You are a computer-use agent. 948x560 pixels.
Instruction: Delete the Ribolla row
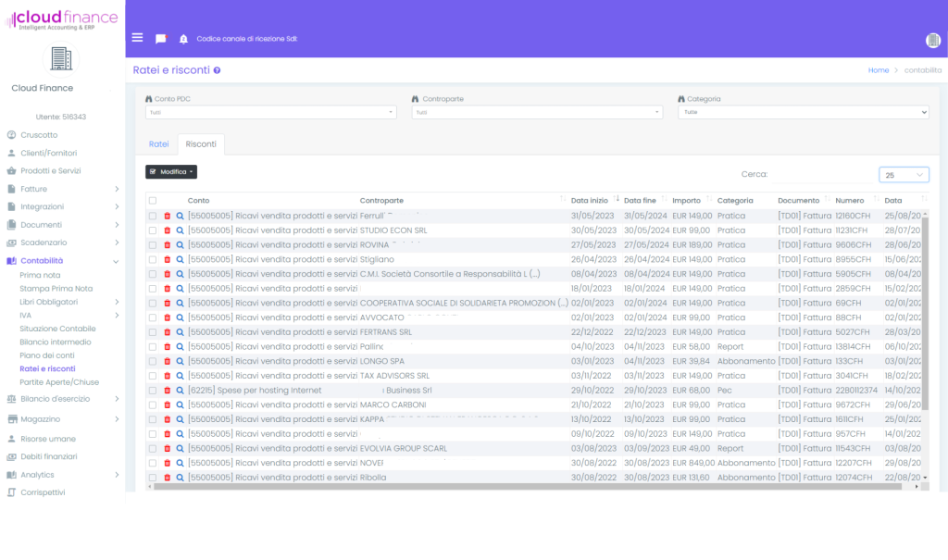168,477
